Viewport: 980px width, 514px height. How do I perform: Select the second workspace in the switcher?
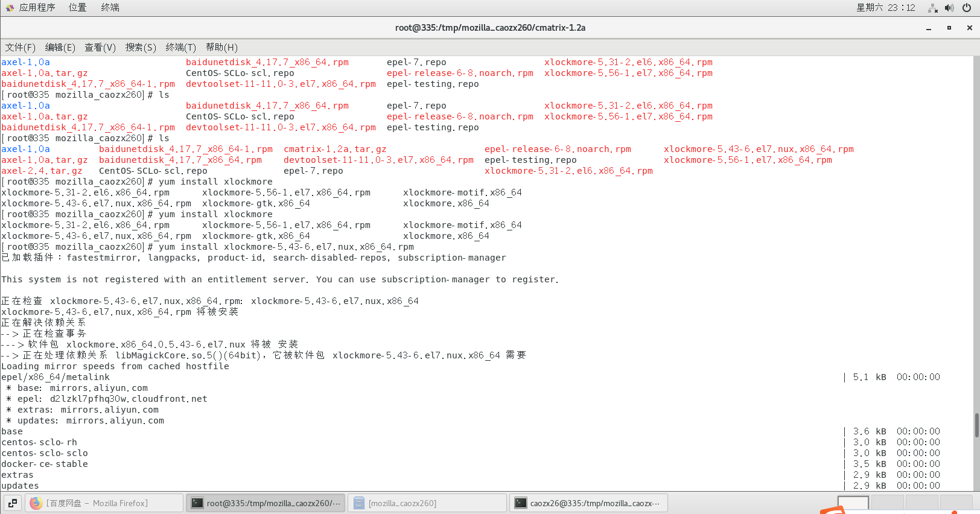[x=888, y=504]
